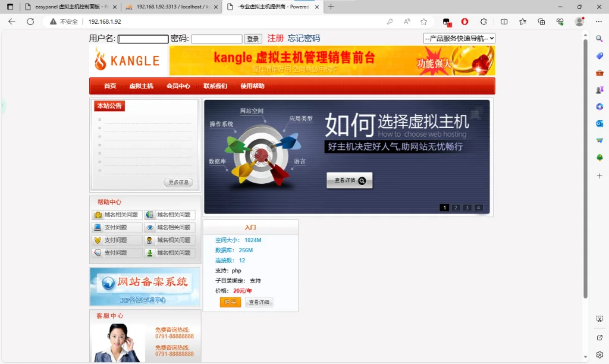609x364 pixels.
Task: Focus the 用户名 input field
Action: pos(143,39)
